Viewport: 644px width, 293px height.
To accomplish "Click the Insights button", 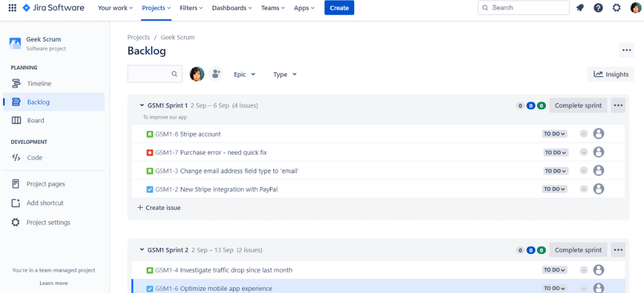I will pyautogui.click(x=611, y=74).
